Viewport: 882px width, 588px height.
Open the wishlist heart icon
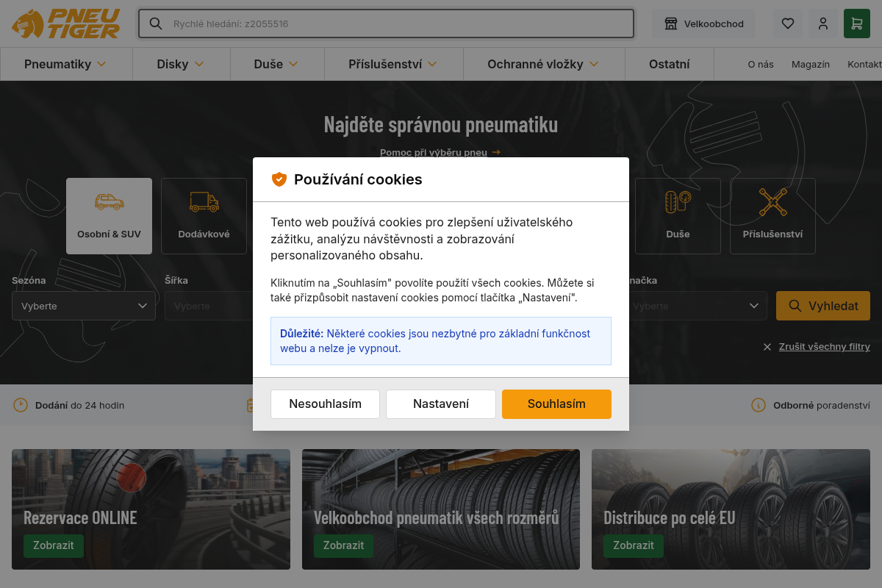point(788,24)
